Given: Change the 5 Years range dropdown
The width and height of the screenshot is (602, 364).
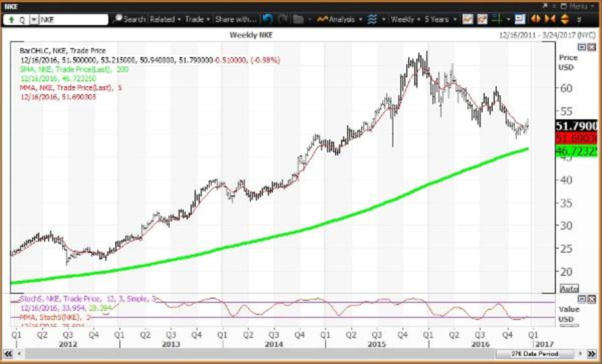Looking at the screenshot, I should tap(440, 19).
